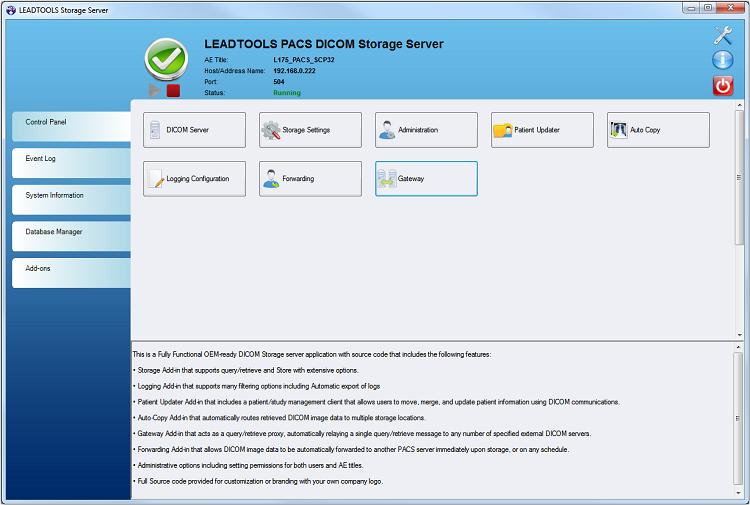
Task: Click the Patient Updater Add-in description line
Action: click(x=376, y=402)
